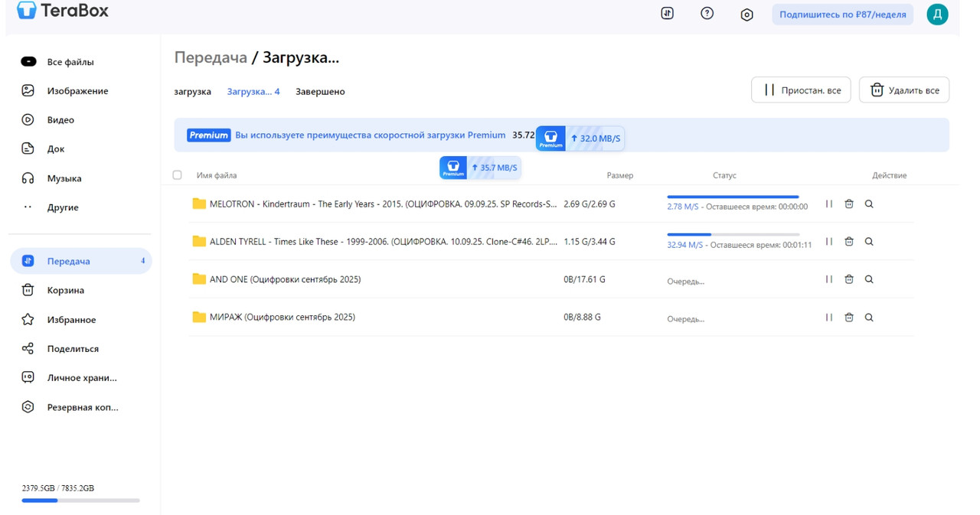Click the Передача breadcrumb link
The height and width of the screenshot is (515, 980).
click(211, 57)
